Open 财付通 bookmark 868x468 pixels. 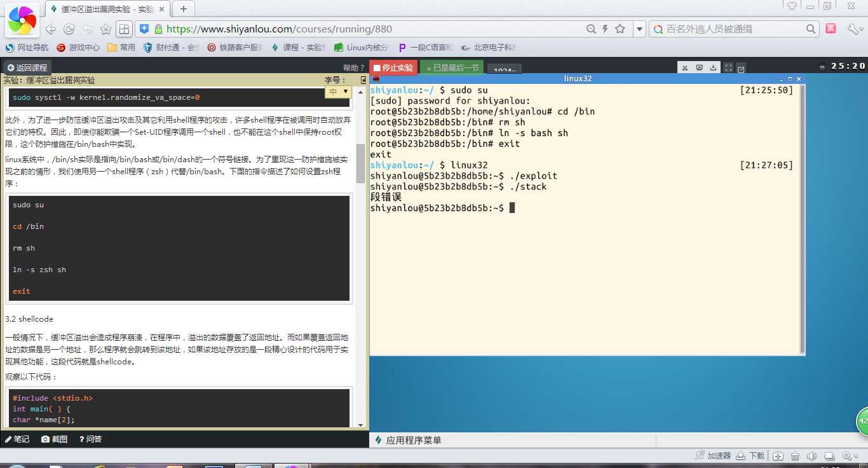(x=171, y=47)
